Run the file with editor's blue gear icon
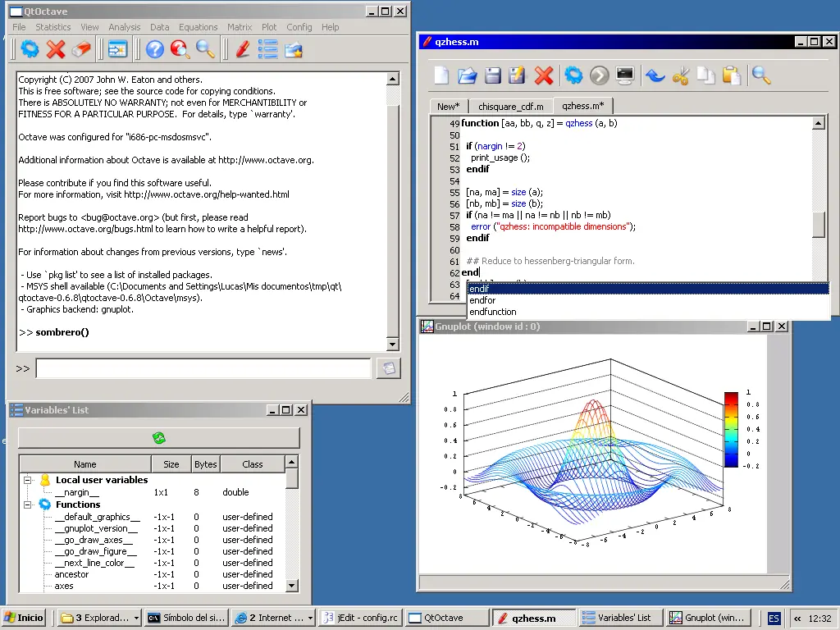Image resolution: width=840 pixels, height=630 pixels. click(x=573, y=75)
